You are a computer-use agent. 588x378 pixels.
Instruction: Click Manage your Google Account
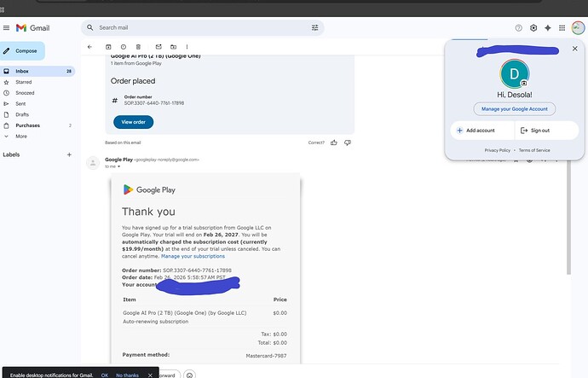coord(514,109)
